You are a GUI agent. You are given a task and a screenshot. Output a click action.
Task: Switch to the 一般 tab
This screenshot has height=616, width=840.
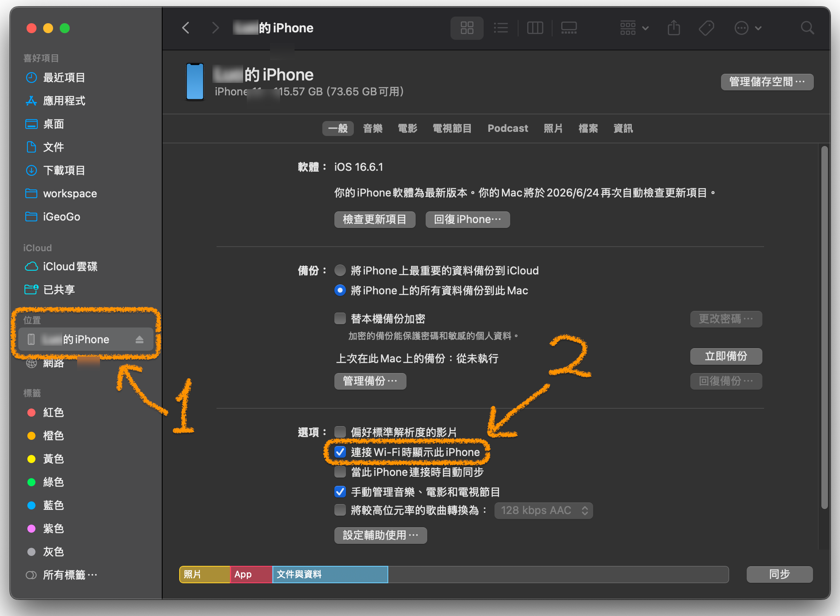[x=338, y=129]
